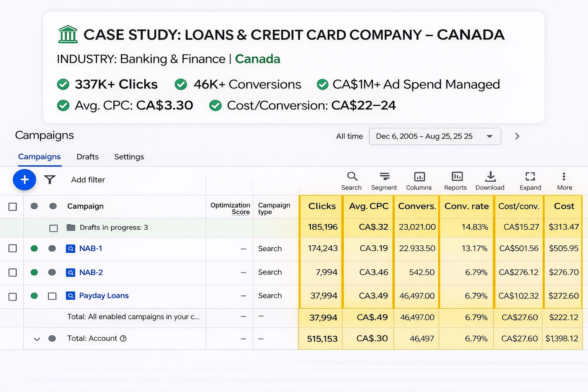Open the NAB-1 campaign link
The width and height of the screenshot is (588, 392).
pyautogui.click(x=91, y=248)
